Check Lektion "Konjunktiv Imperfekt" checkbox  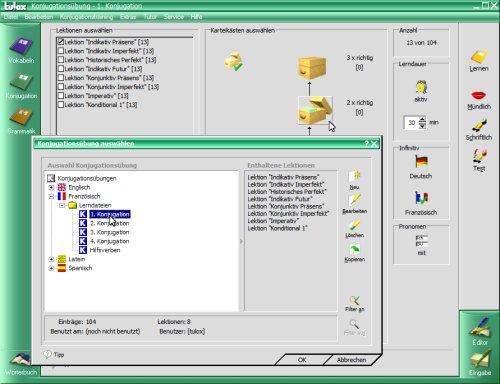point(61,87)
